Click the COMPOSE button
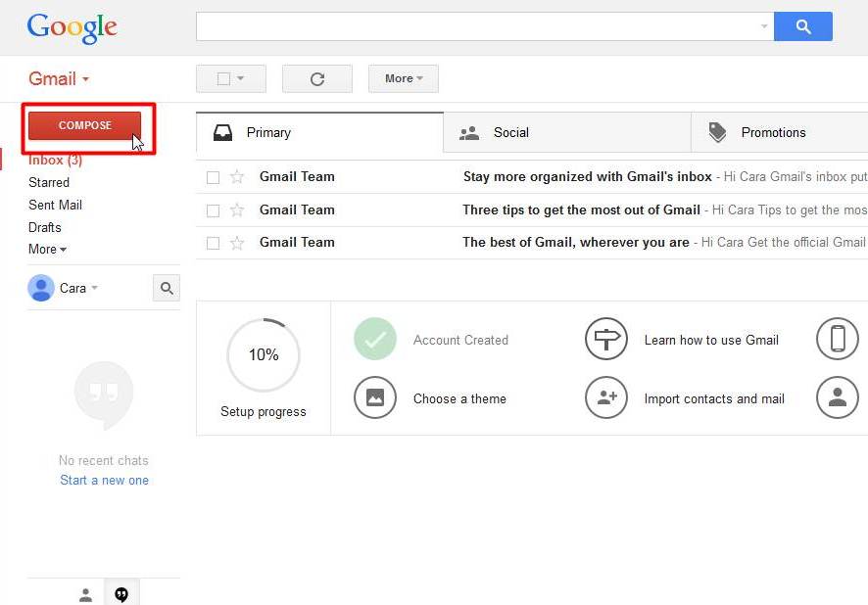868x605 pixels. [x=84, y=125]
